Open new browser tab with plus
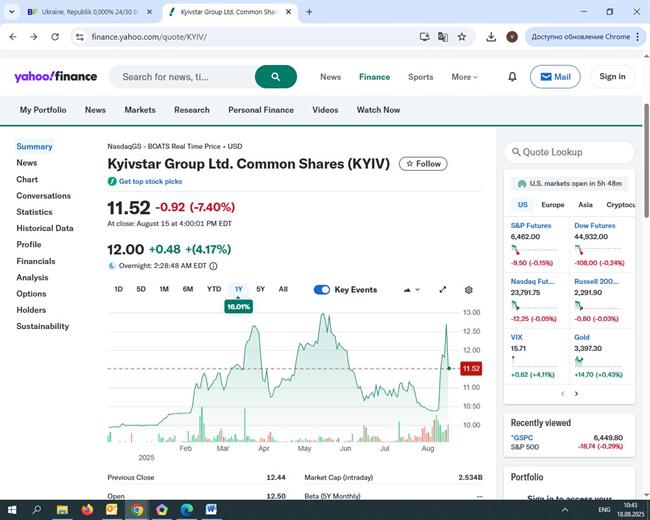Viewport: 650px width, 520px height. point(309,12)
